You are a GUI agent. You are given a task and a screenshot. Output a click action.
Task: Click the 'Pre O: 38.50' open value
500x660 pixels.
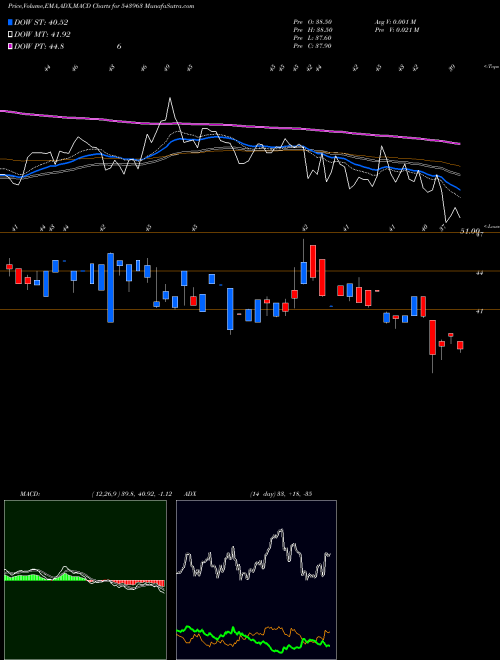coord(313,22)
